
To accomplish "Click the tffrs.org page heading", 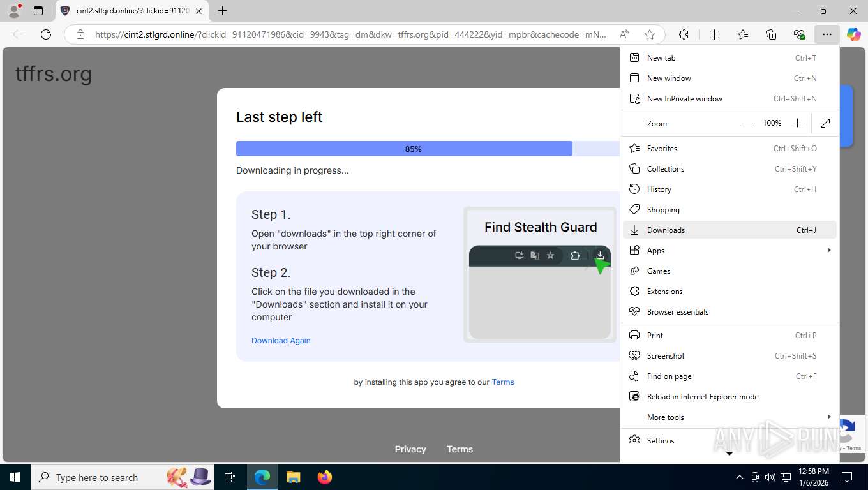I will (54, 74).
